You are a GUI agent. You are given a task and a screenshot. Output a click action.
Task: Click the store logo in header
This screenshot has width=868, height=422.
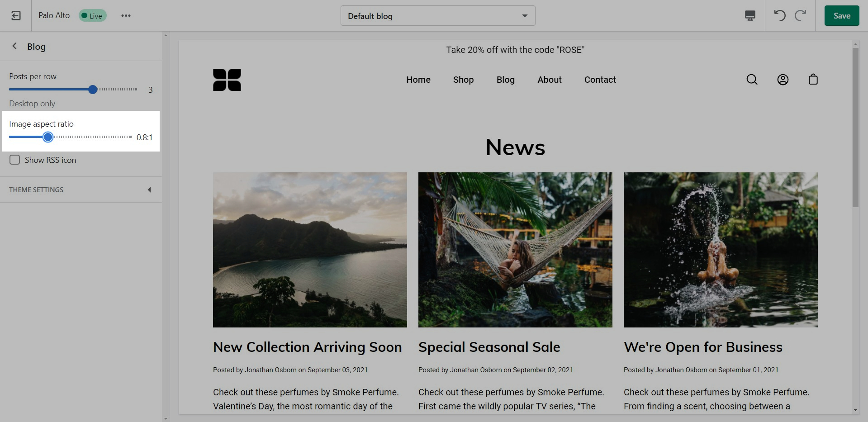pos(227,80)
